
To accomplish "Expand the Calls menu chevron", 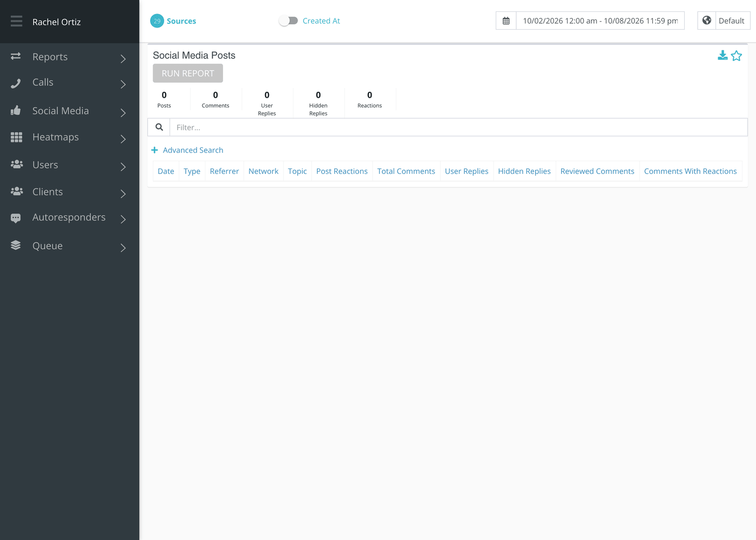I will [123, 84].
